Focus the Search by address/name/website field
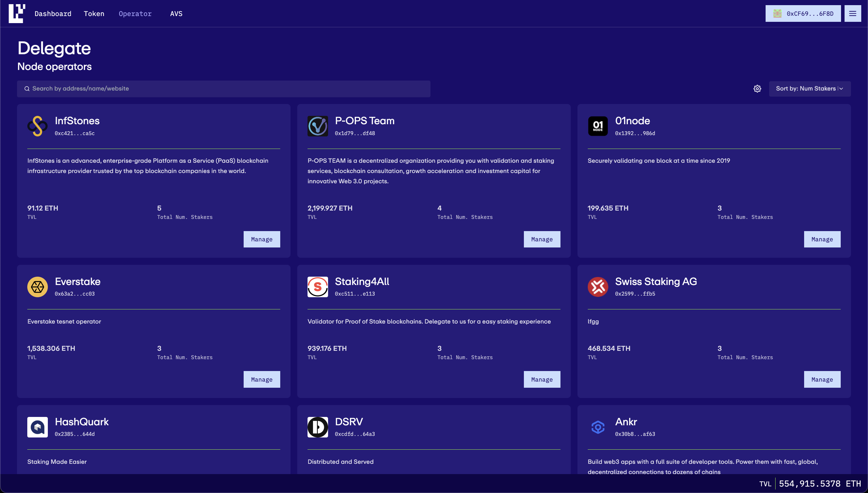868x493 pixels. [x=223, y=89]
